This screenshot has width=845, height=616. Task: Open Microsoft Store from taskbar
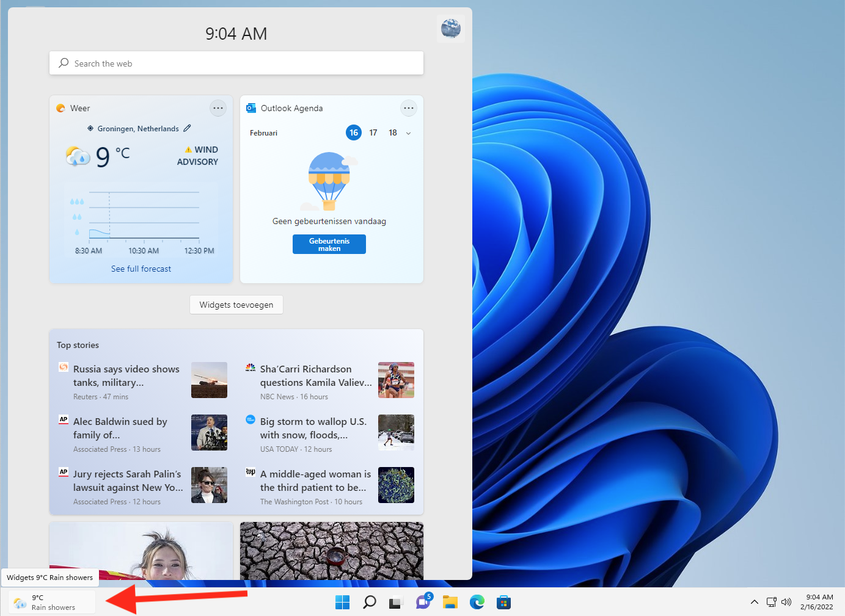pyautogui.click(x=503, y=603)
